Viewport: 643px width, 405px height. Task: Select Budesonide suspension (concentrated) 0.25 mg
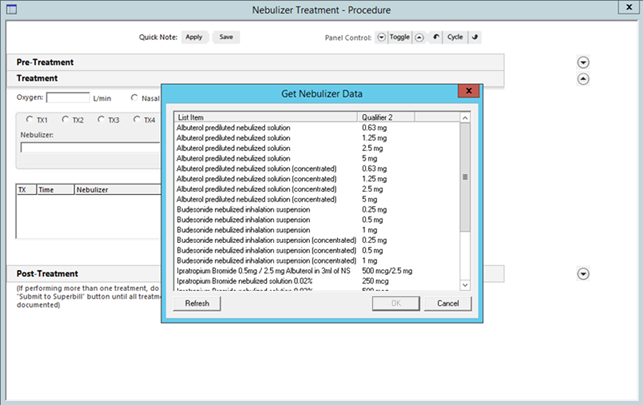(317, 240)
